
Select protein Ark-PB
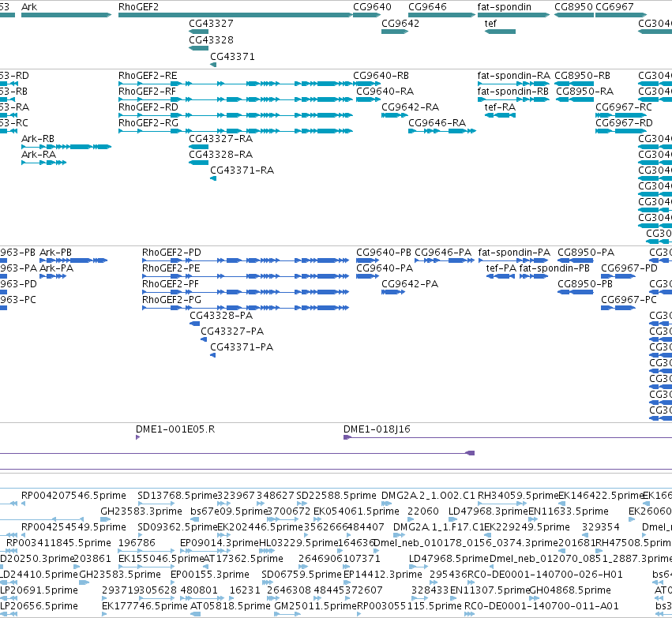[x=73, y=260]
